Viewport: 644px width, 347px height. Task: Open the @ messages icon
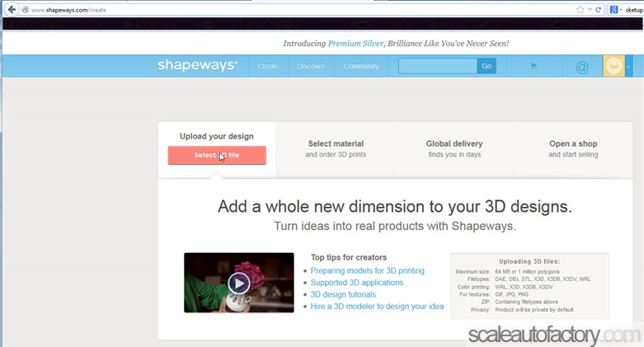(x=582, y=67)
